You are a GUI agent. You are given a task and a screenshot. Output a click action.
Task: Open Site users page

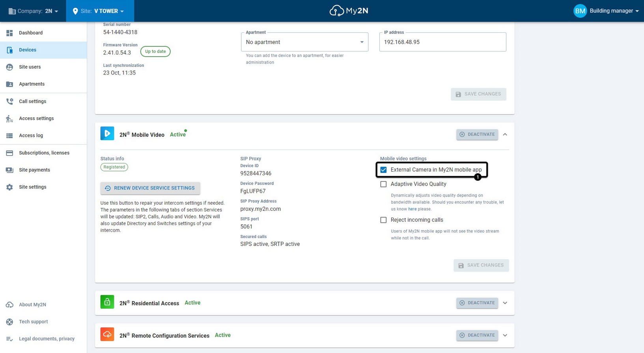coord(43,67)
